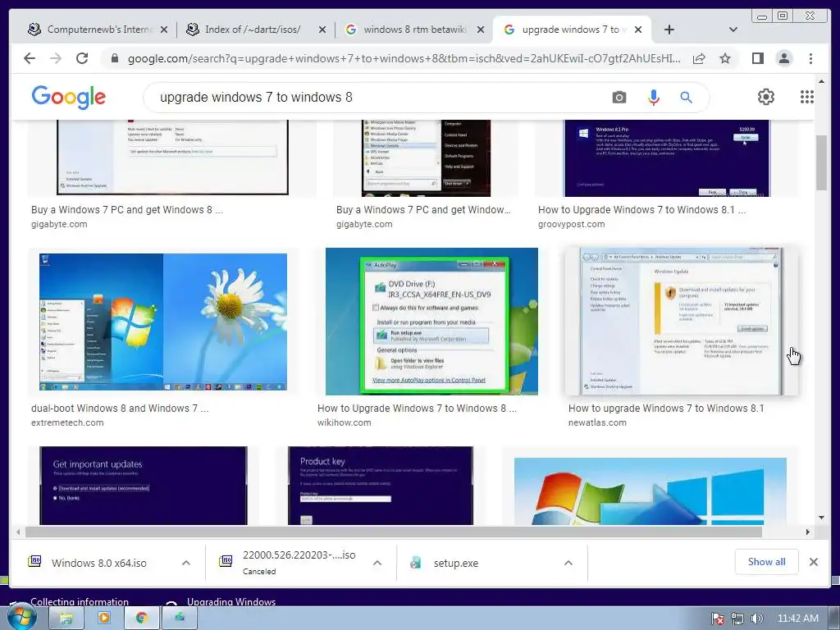Bookmark this page with the star icon
The width and height of the screenshot is (840, 630).
pos(725,58)
